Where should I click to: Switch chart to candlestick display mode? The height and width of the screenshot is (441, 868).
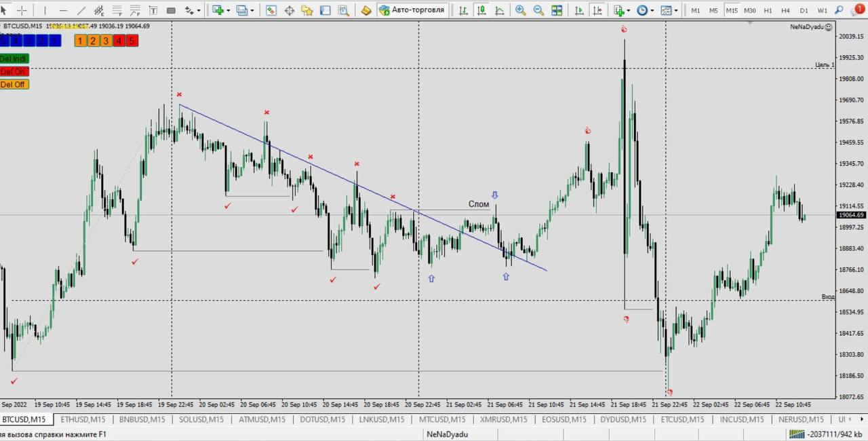(481, 10)
